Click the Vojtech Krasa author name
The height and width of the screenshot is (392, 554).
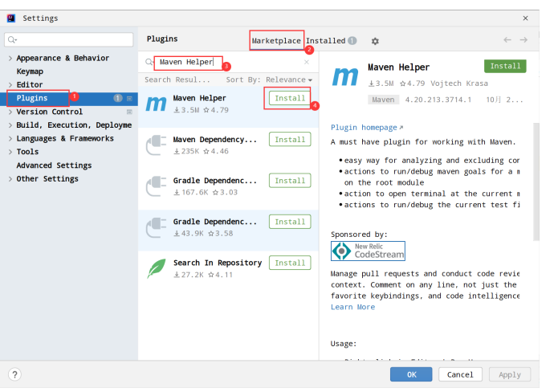[459, 84]
